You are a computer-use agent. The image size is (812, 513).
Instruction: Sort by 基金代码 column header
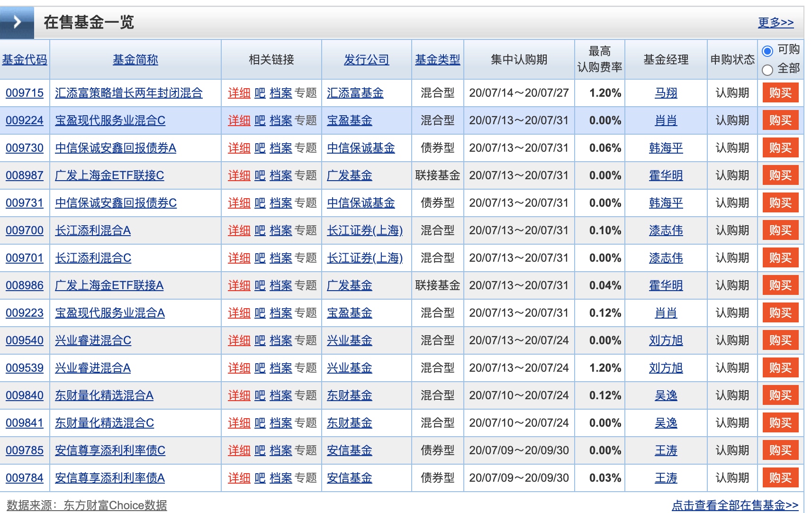point(25,60)
